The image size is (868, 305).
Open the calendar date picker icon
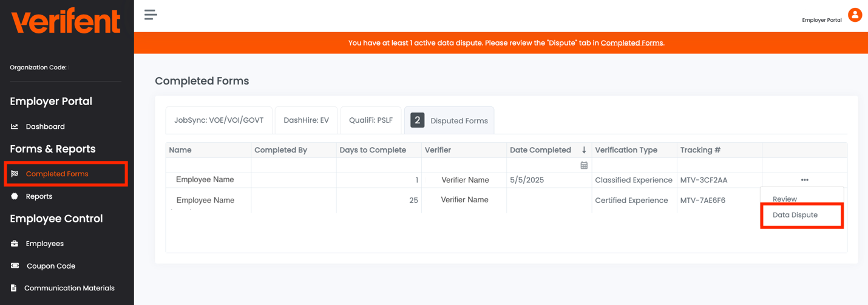coord(584,165)
